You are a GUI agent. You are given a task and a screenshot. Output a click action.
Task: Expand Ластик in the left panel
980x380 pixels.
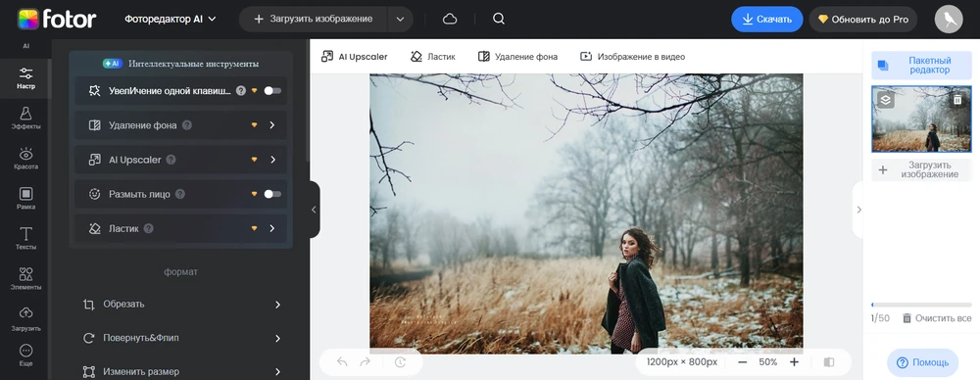coord(271,228)
